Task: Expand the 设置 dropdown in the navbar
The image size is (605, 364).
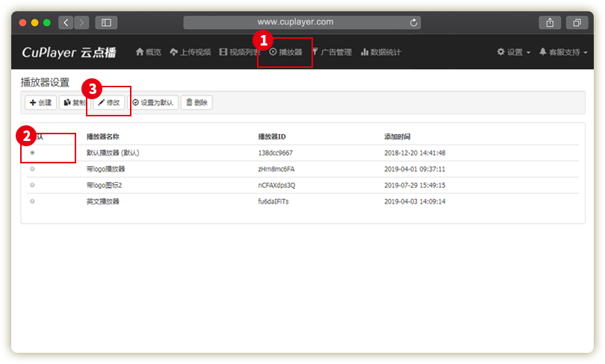Action: (x=514, y=52)
